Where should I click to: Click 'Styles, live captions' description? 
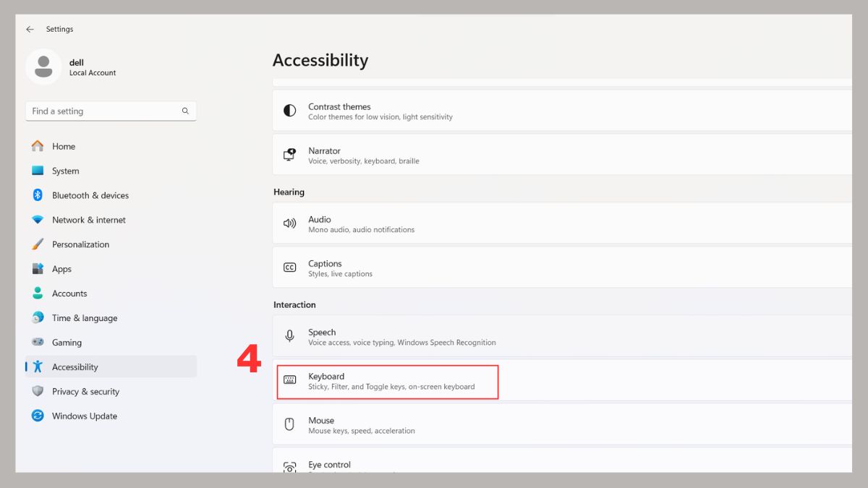coord(341,274)
